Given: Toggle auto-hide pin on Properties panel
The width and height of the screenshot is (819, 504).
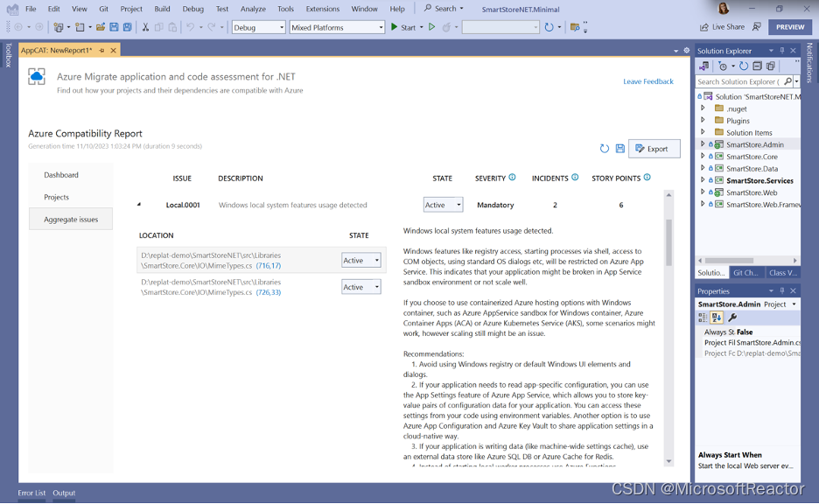Looking at the screenshot, I should tap(782, 290).
